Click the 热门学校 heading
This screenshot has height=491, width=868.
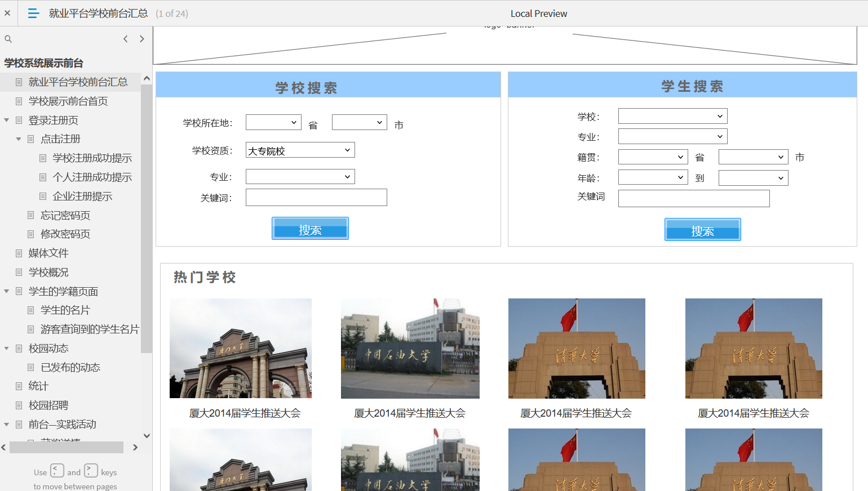point(205,277)
